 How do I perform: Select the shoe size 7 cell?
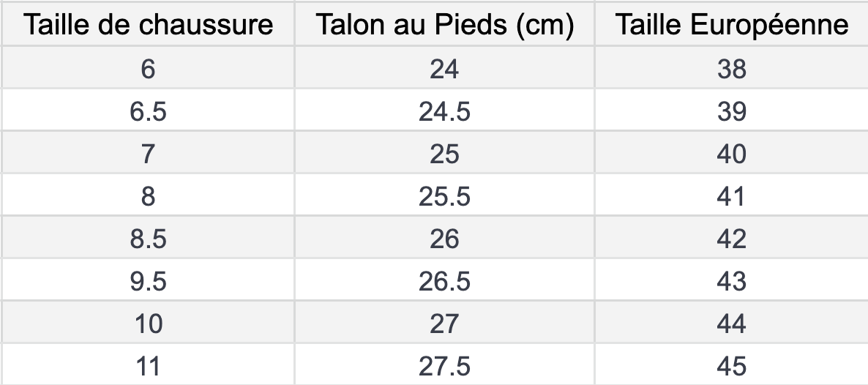pos(148,153)
